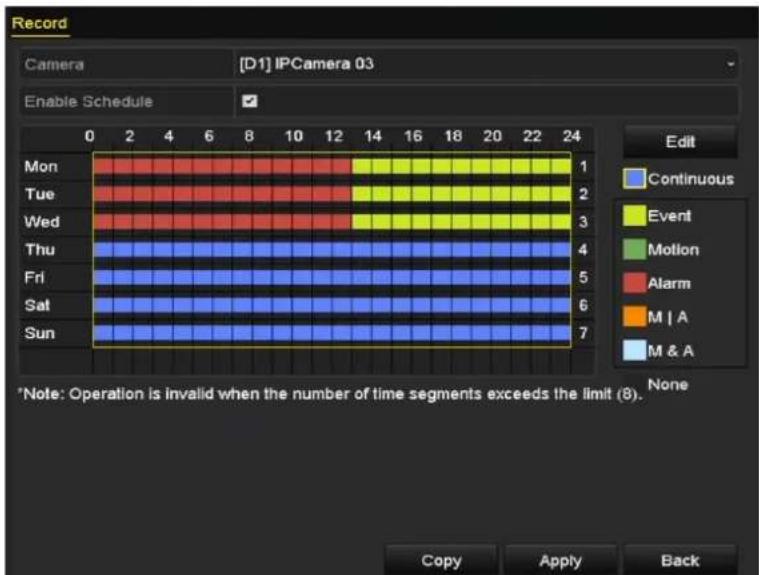Select the yellow Event recording type
The height and width of the screenshot is (575, 759).
pyautogui.click(x=657, y=216)
